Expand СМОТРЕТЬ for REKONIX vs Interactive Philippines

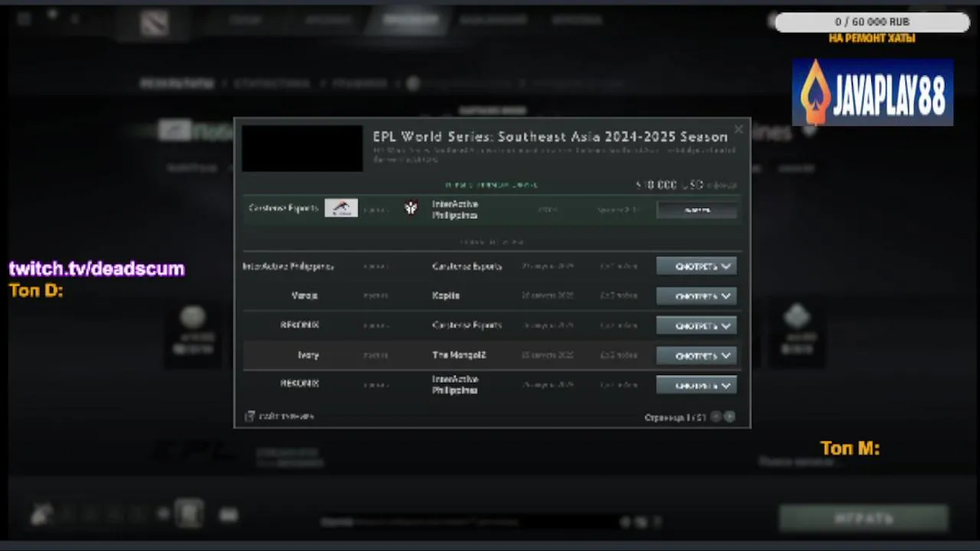coord(697,386)
